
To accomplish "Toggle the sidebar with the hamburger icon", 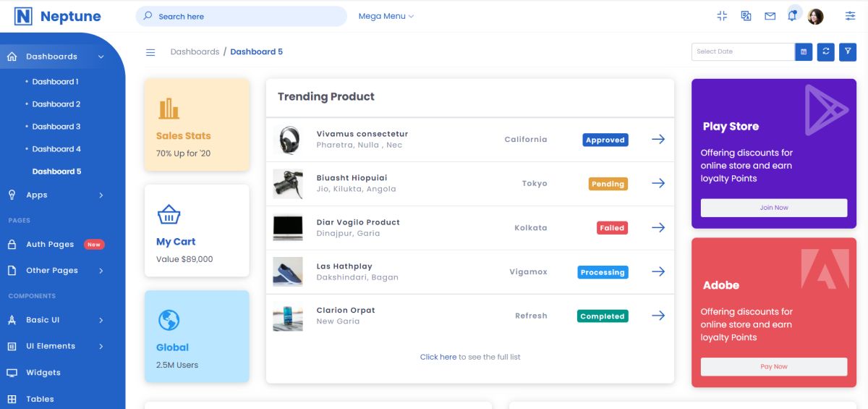I will click(150, 52).
